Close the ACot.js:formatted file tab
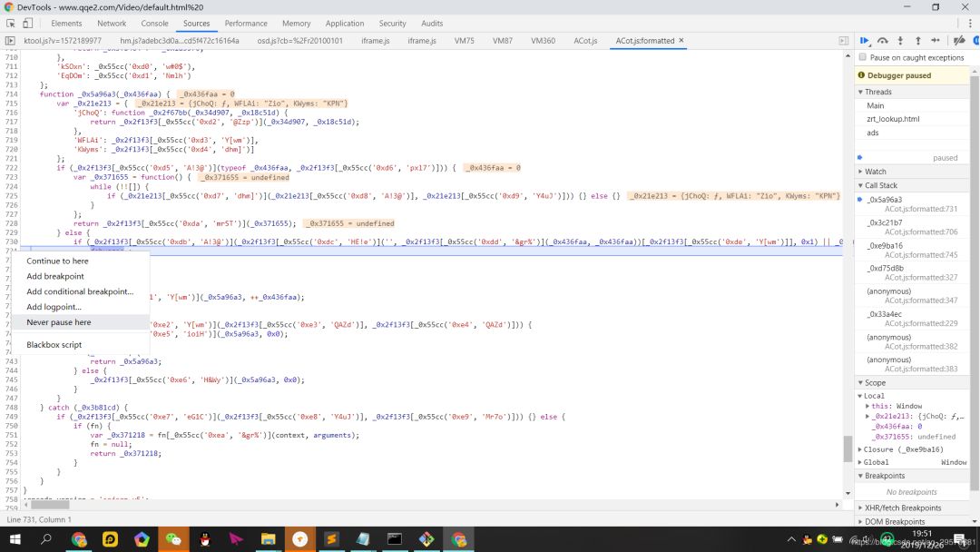 (681, 41)
